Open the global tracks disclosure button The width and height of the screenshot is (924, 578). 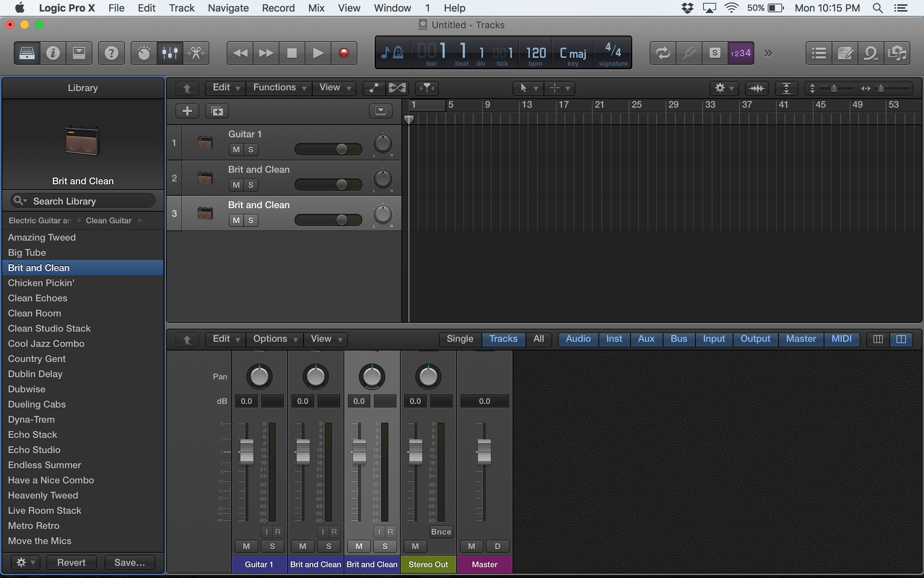coord(381,111)
